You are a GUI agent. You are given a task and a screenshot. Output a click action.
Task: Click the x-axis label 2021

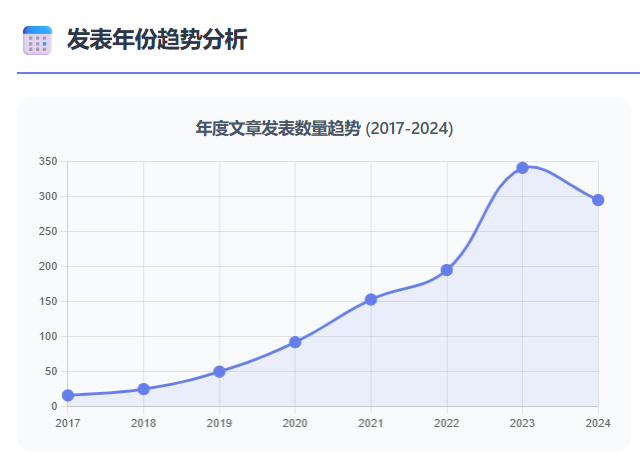point(371,423)
